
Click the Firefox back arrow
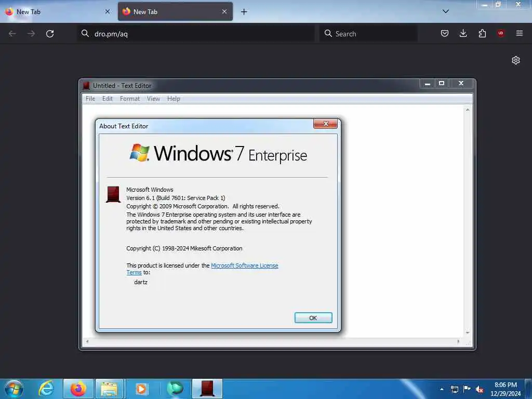click(12, 34)
